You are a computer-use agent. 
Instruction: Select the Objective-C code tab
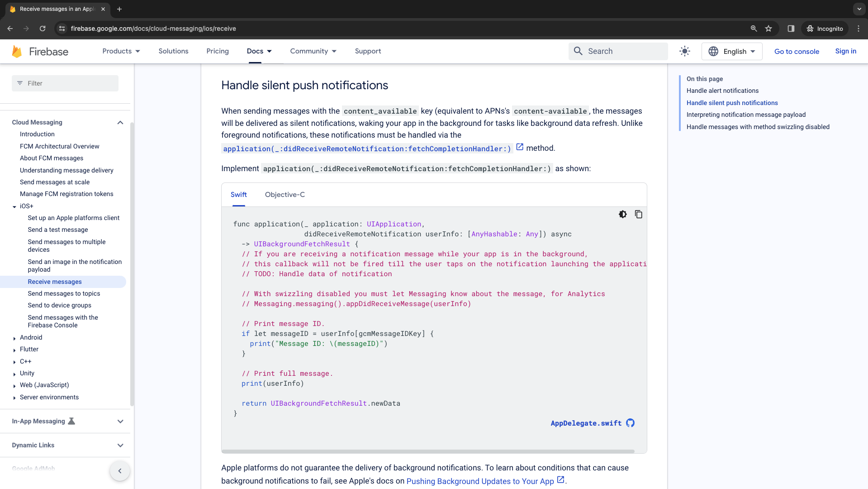coord(285,195)
